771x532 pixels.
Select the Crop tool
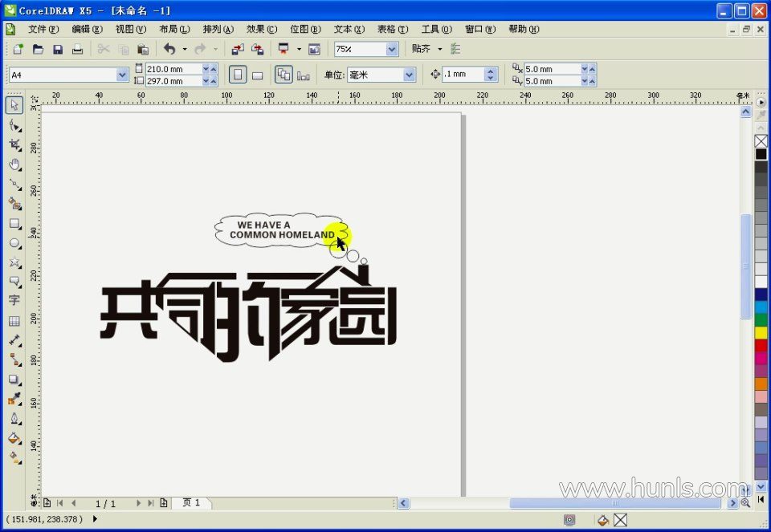(14, 144)
